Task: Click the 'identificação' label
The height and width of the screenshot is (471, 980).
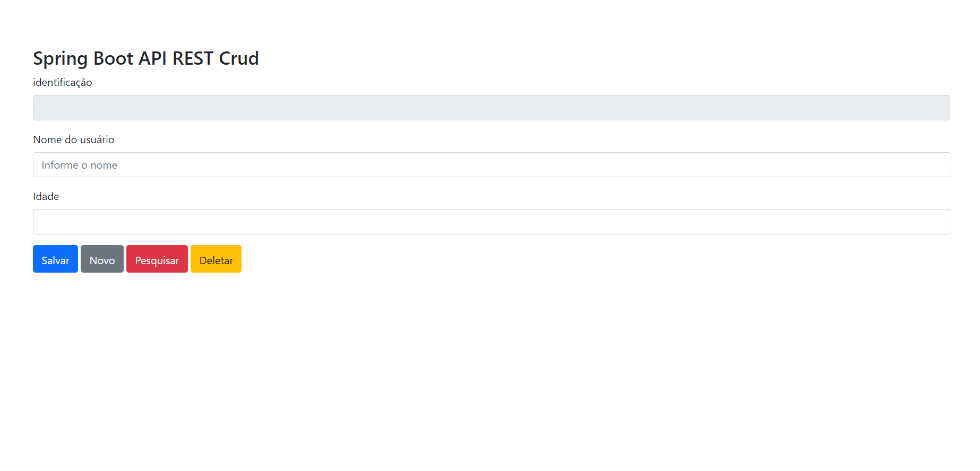Action: [63, 82]
